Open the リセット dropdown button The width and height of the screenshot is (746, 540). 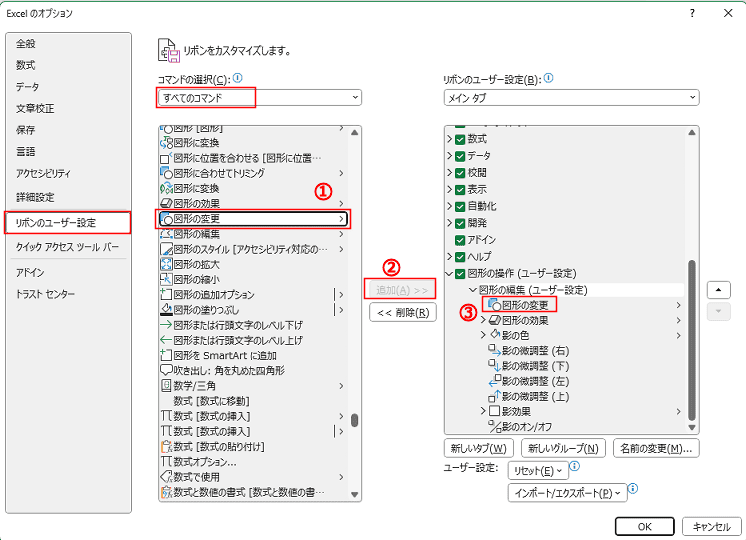pos(538,471)
